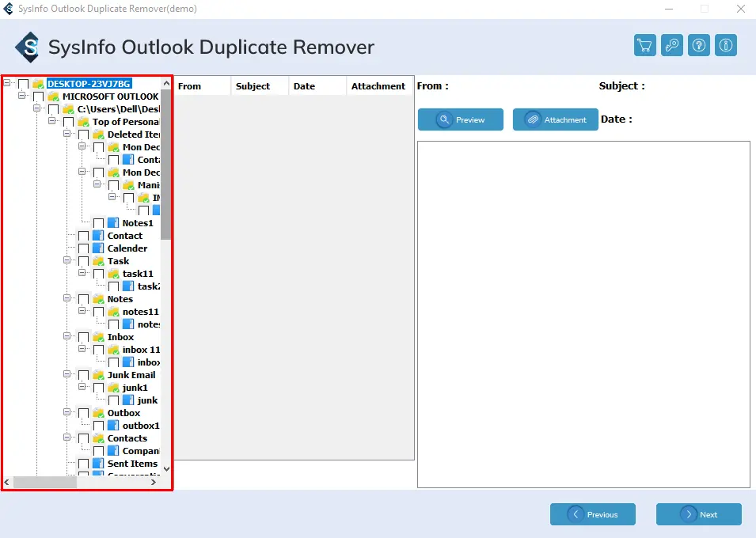756x538 pixels.
Task: Click the vertical scrollbar thumb in tree
Action: click(166, 164)
